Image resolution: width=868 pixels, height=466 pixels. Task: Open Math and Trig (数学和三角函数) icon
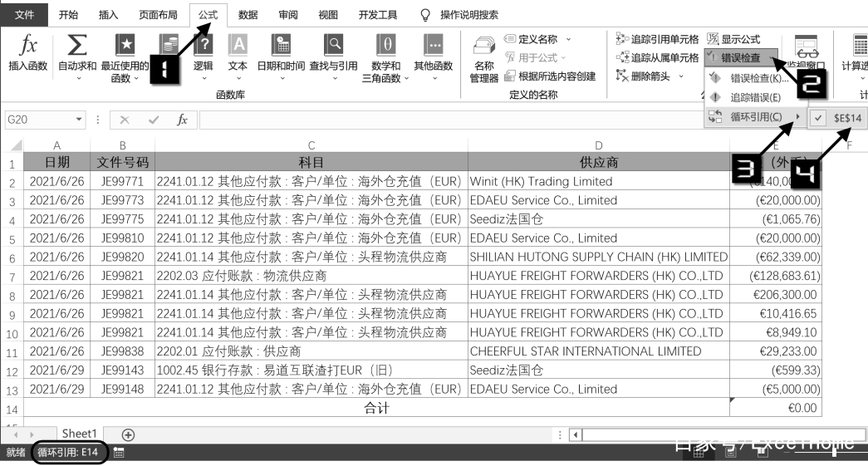[x=386, y=45]
